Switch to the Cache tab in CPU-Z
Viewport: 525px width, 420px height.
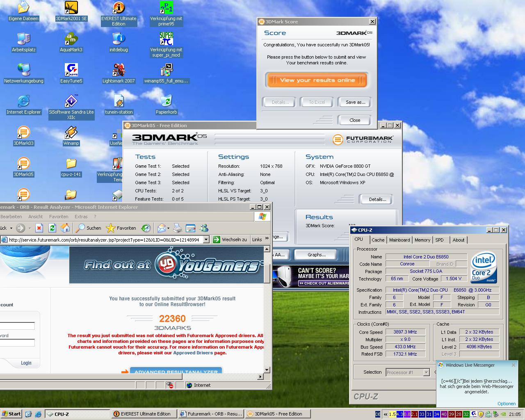(x=378, y=240)
